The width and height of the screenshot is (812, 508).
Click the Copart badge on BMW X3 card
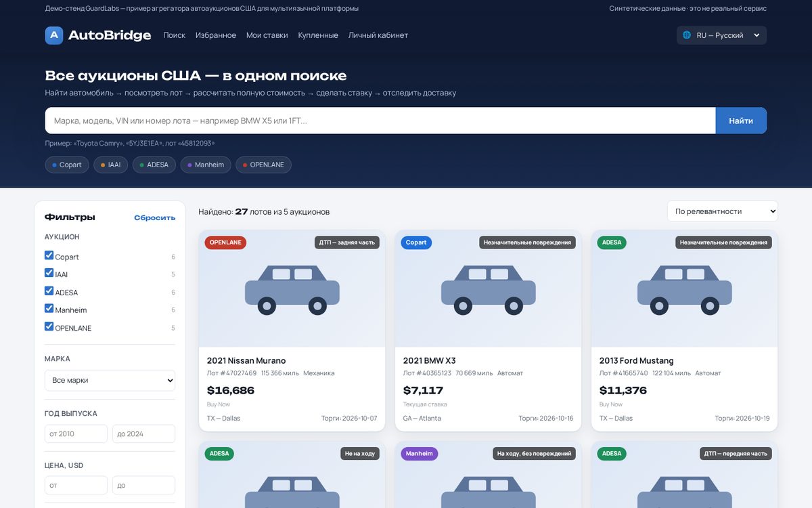pyautogui.click(x=416, y=242)
